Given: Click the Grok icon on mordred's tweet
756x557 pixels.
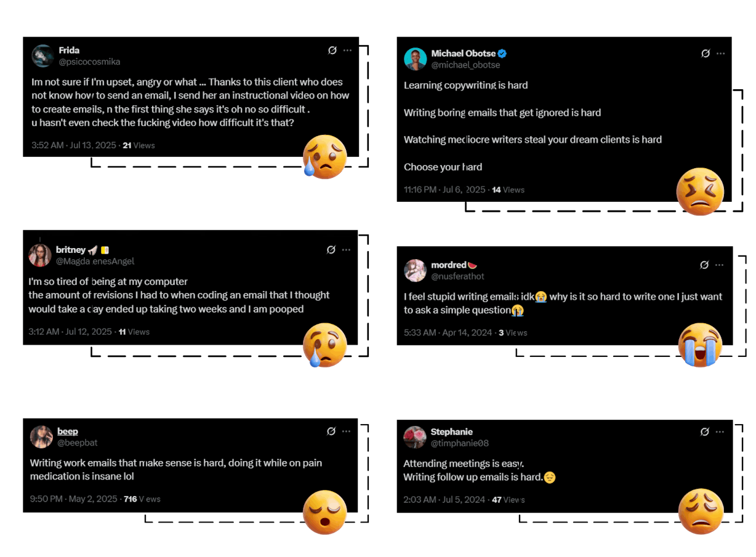Looking at the screenshot, I should click(x=704, y=265).
